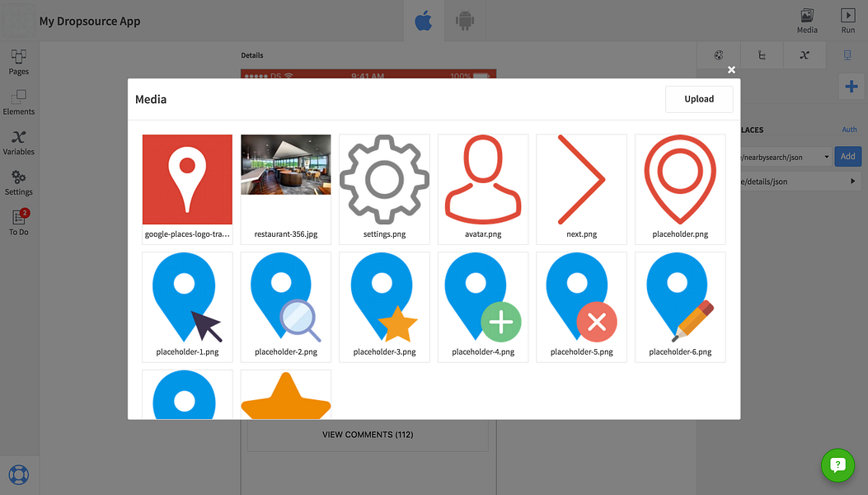Switch to the Android platform tab
This screenshot has width=868, height=495.
(x=465, y=21)
